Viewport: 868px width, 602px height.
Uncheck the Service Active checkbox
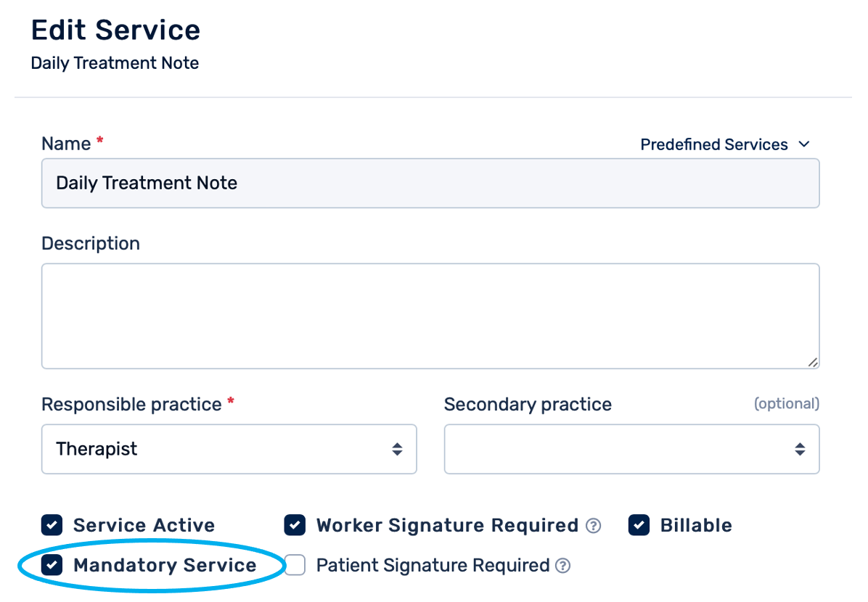click(x=52, y=525)
